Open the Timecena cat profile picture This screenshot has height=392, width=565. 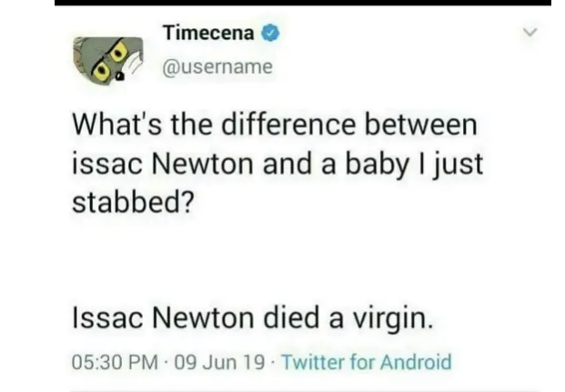point(109,58)
